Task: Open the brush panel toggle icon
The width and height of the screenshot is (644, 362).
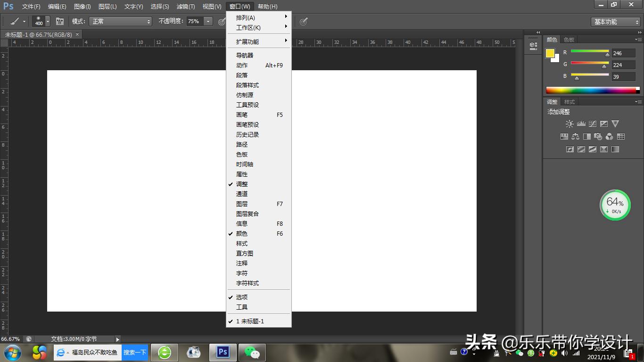Action: pyautogui.click(x=60, y=22)
